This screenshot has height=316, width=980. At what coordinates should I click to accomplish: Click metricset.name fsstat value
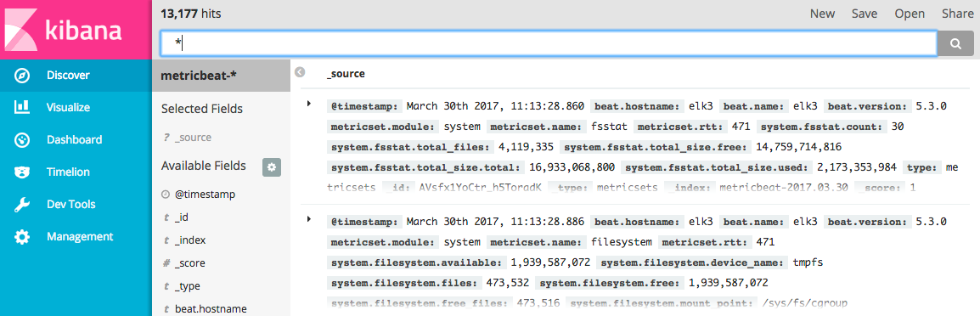point(610,127)
